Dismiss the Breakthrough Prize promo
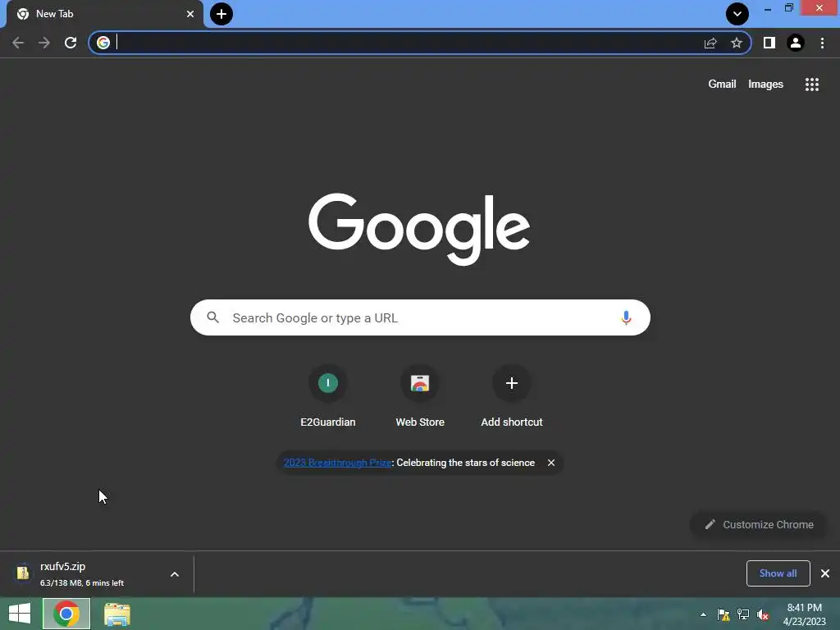This screenshot has width=840, height=630. 551,463
